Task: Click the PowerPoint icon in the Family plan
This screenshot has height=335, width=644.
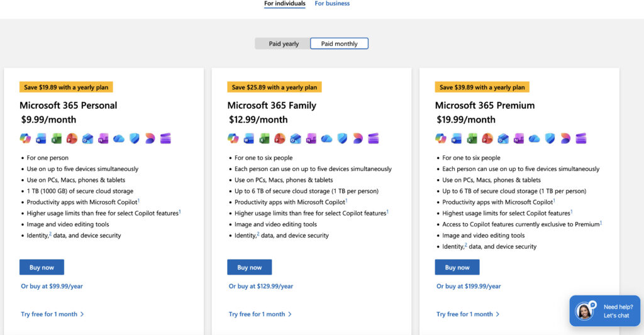Action: coord(280,138)
